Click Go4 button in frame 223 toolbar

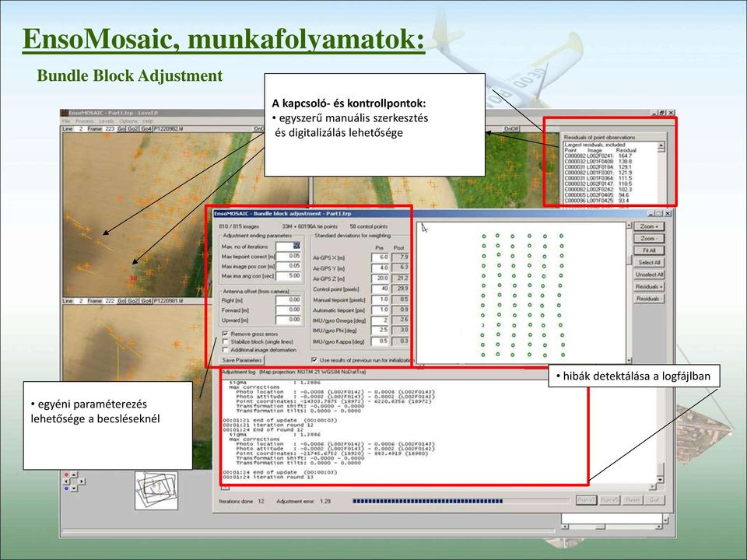tap(146, 129)
